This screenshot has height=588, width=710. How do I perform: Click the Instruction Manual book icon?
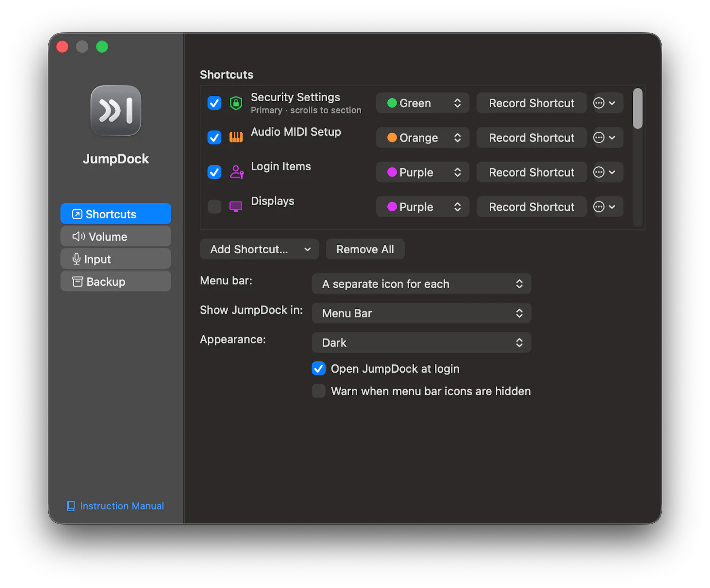[71, 506]
